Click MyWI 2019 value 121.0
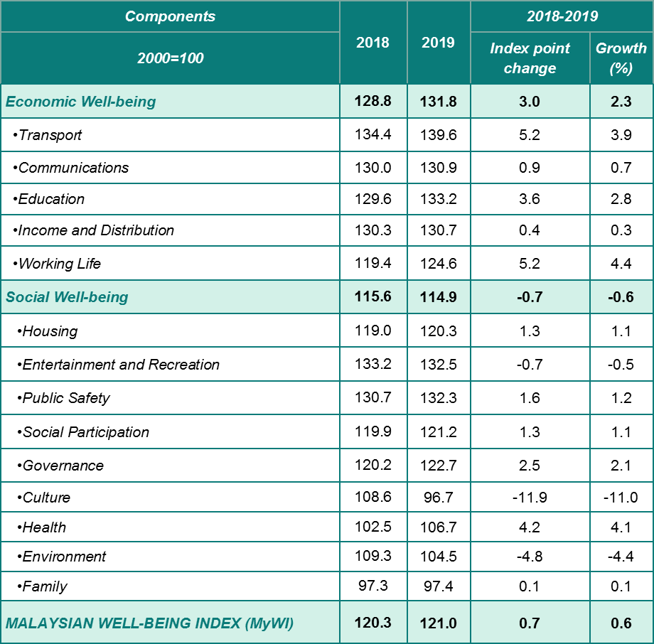The width and height of the screenshot is (654, 644). coord(438,623)
